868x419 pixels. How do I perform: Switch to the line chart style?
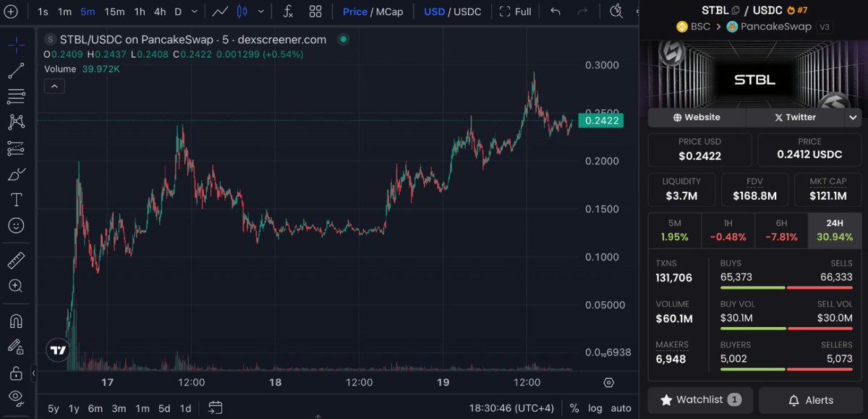221,12
